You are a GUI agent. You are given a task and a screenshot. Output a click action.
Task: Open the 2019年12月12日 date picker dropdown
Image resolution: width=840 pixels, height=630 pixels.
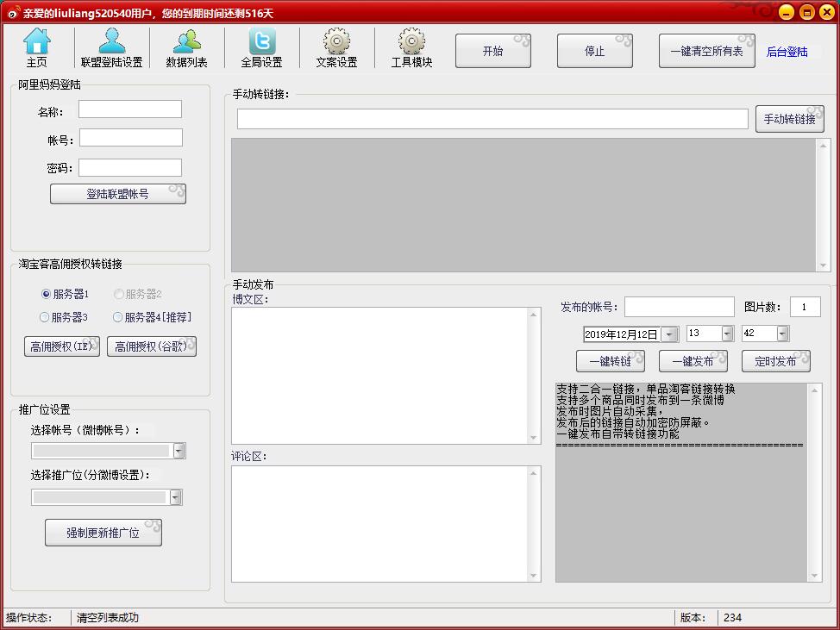click(x=669, y=334)
